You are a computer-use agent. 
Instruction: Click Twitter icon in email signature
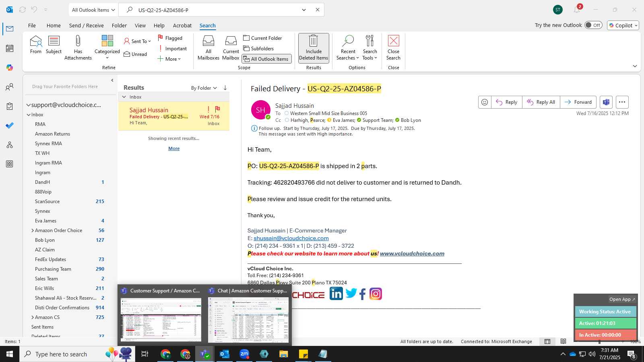[351, 294]
